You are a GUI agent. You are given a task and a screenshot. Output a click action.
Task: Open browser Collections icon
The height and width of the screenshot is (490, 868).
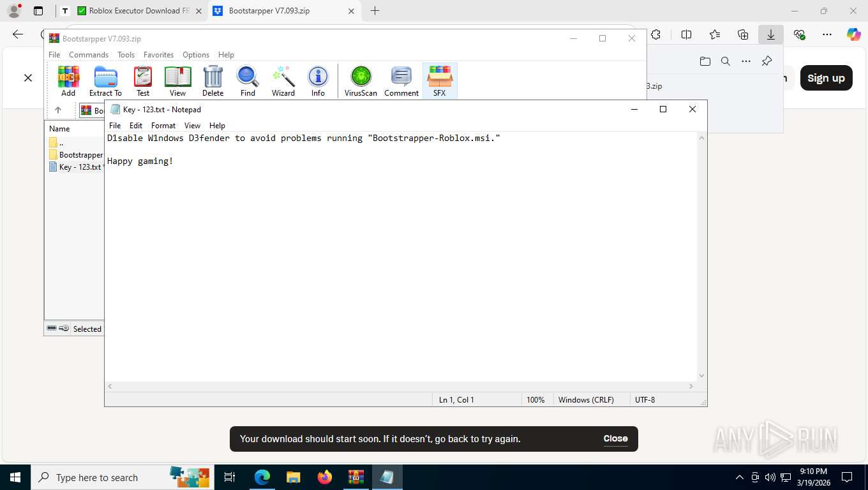point(743,34)
